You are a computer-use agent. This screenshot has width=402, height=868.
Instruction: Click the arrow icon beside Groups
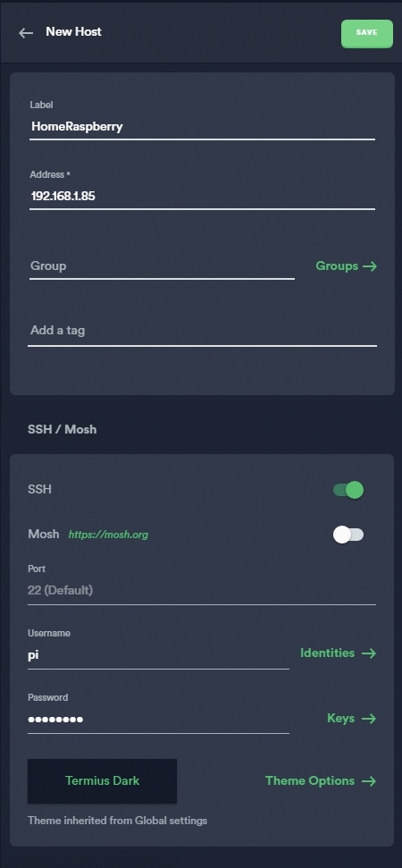tap(370, 266)
